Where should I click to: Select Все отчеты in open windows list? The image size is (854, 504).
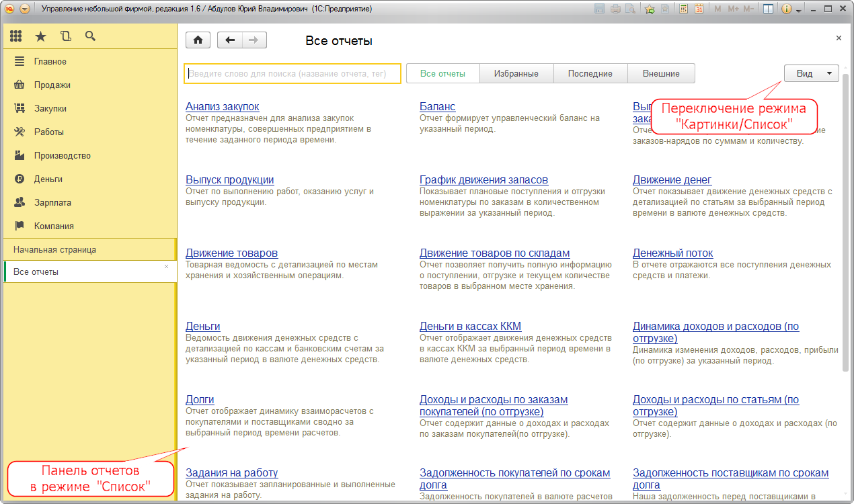89,271
